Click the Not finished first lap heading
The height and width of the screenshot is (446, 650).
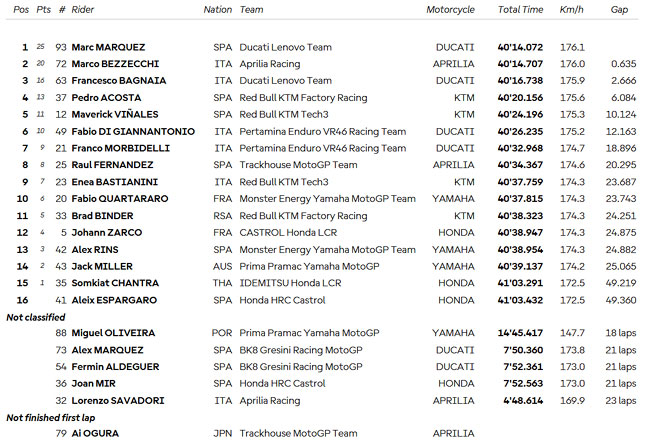click(x=51, y=418)
